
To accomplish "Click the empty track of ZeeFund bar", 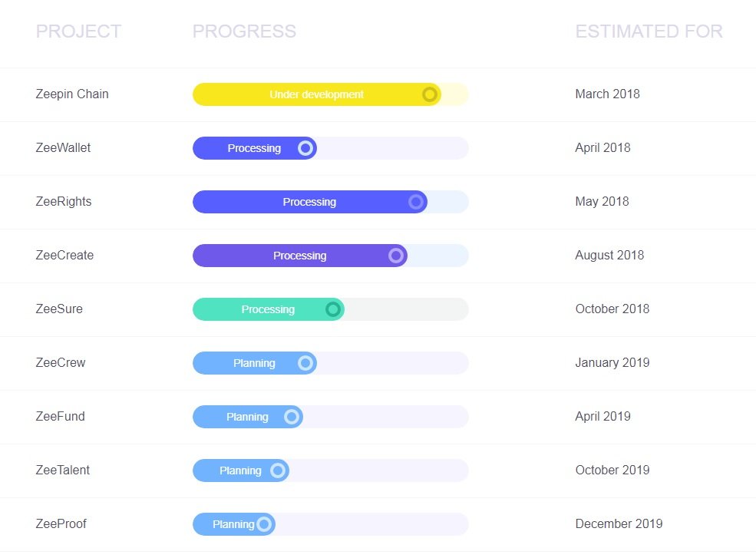I will pos(386,417).
